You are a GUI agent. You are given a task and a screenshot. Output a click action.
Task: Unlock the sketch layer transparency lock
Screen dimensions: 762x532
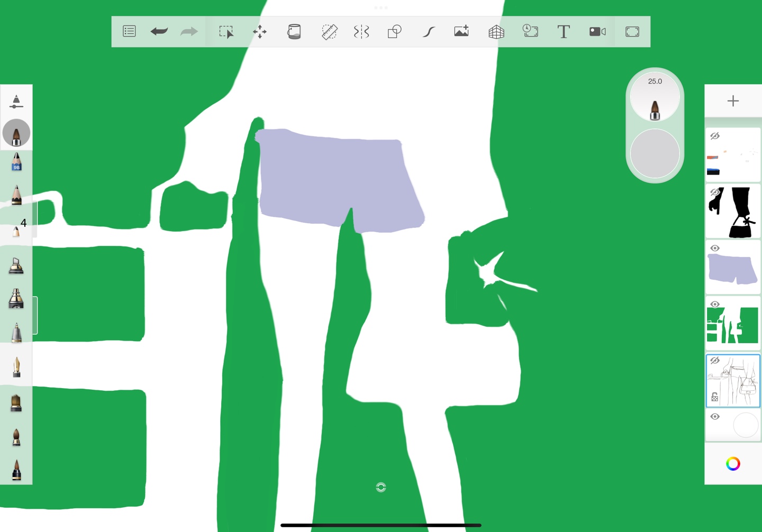[x=714, y=397]
